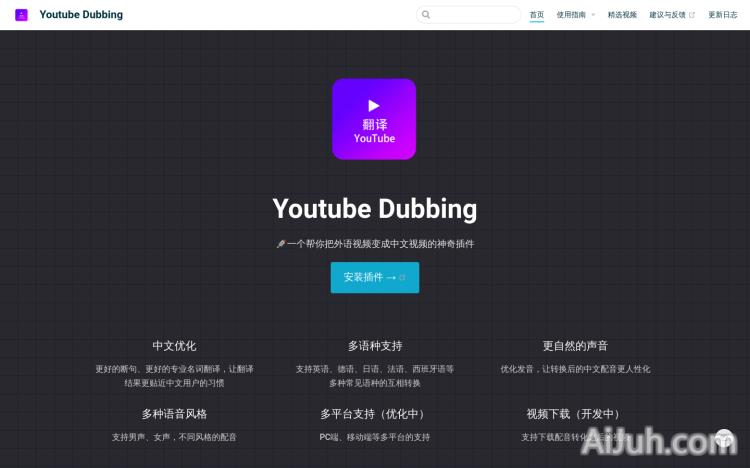
Task: Click the round floating button at bottom right
Action: pyautogui.click(x=724, y=439)
